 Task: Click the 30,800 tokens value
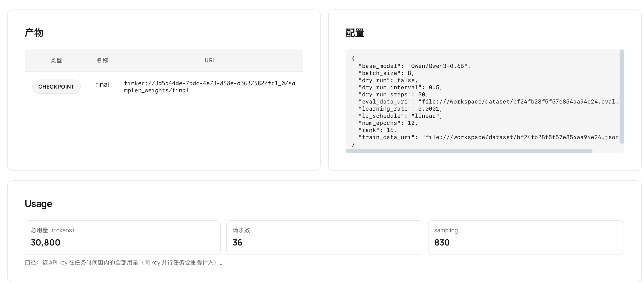click(46, 242)
